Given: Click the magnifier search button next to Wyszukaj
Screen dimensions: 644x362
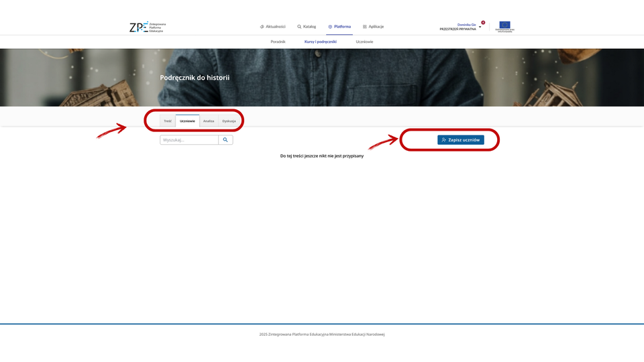Looking at the screenshot, I should tap(225, 140).
